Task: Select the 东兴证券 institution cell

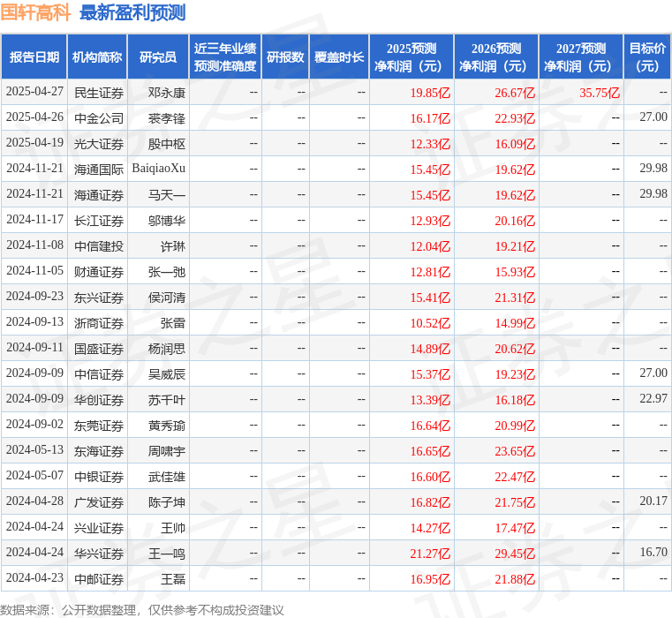Action: (x=99, y=298)
